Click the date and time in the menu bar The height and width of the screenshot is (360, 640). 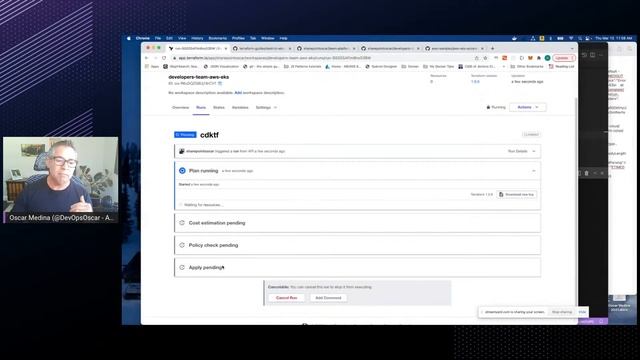(613, 38)
